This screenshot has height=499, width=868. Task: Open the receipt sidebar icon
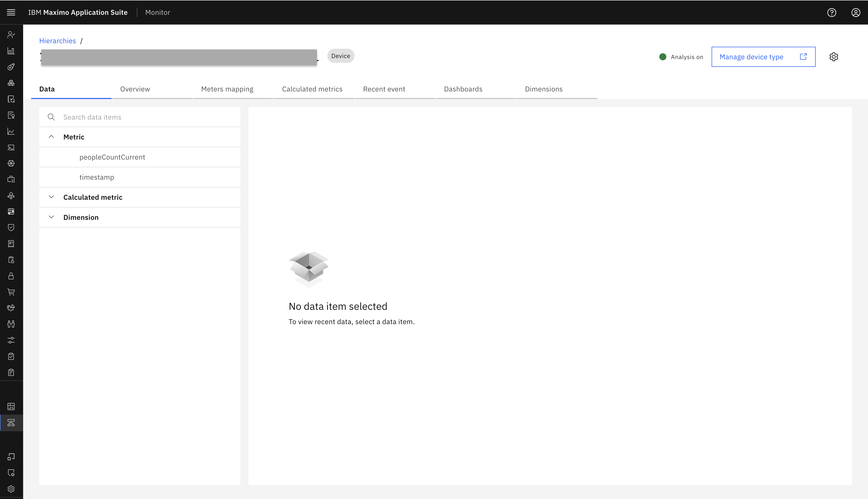(11, 244)
